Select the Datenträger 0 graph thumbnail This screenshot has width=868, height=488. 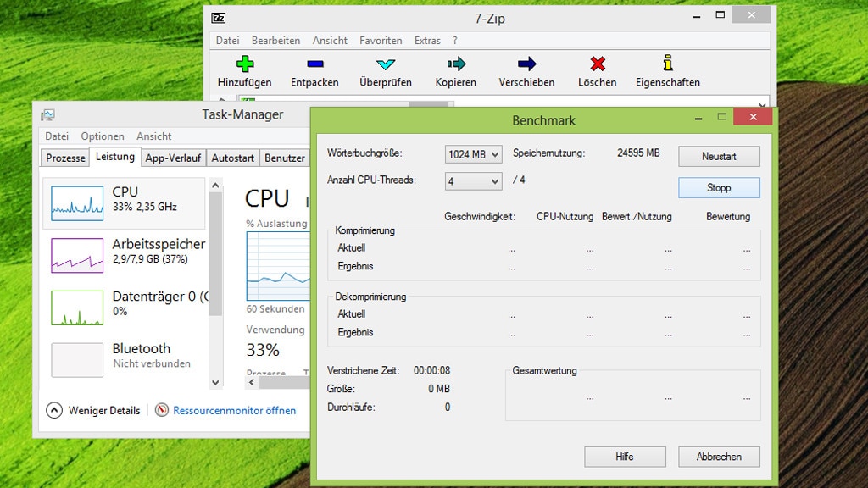coord(77,308)
